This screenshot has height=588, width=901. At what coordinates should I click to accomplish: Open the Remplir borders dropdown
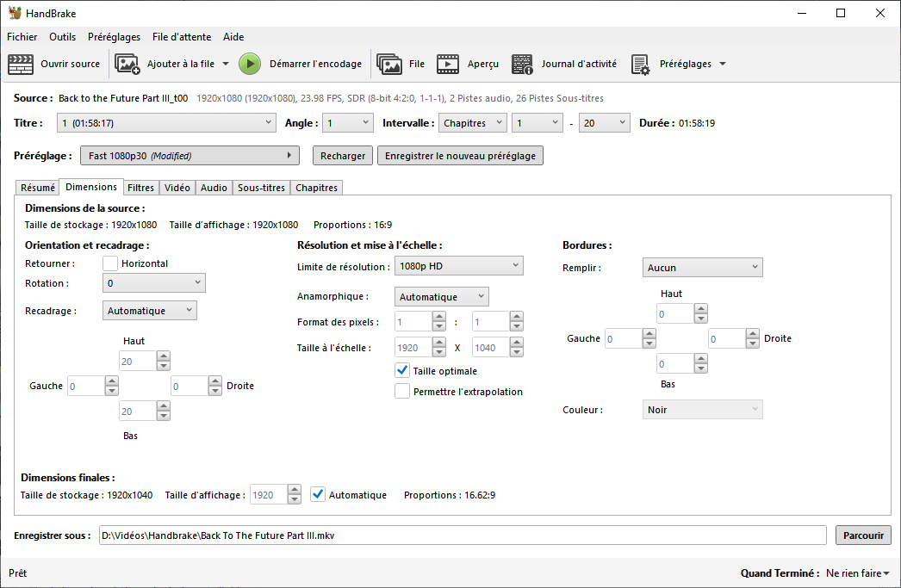(x=702, y=268)
